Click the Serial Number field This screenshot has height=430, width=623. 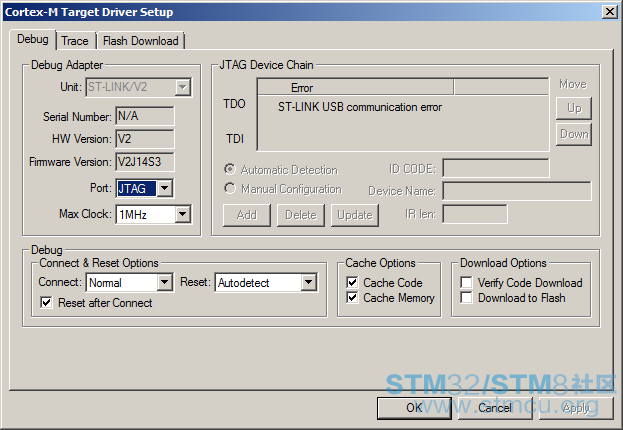tap(145, 116)
